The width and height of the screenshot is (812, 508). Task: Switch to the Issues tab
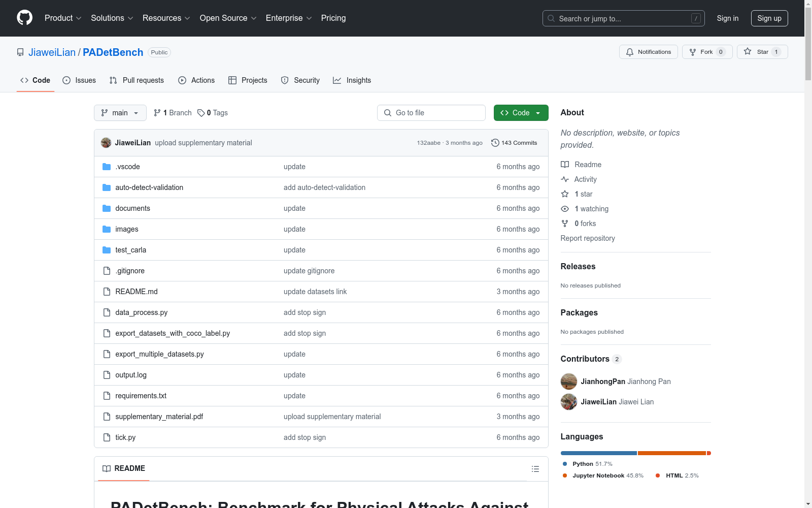79,80
